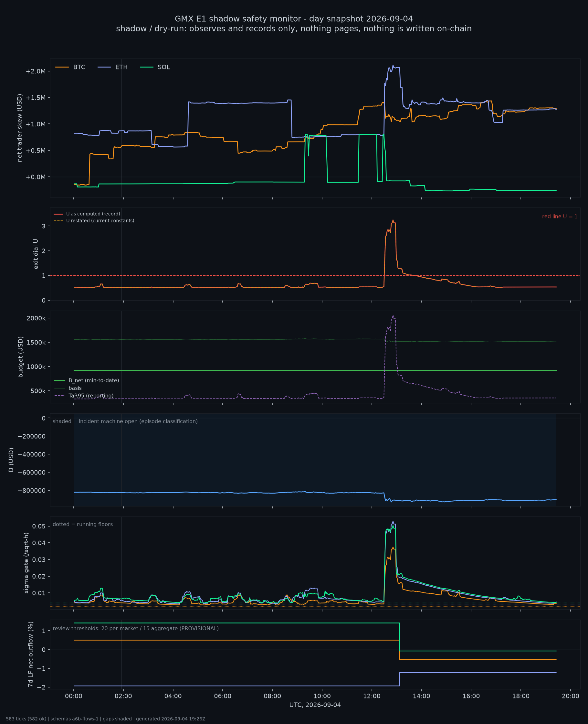Click the 'review thresholds: 20 per market' note

coord(135,628)
